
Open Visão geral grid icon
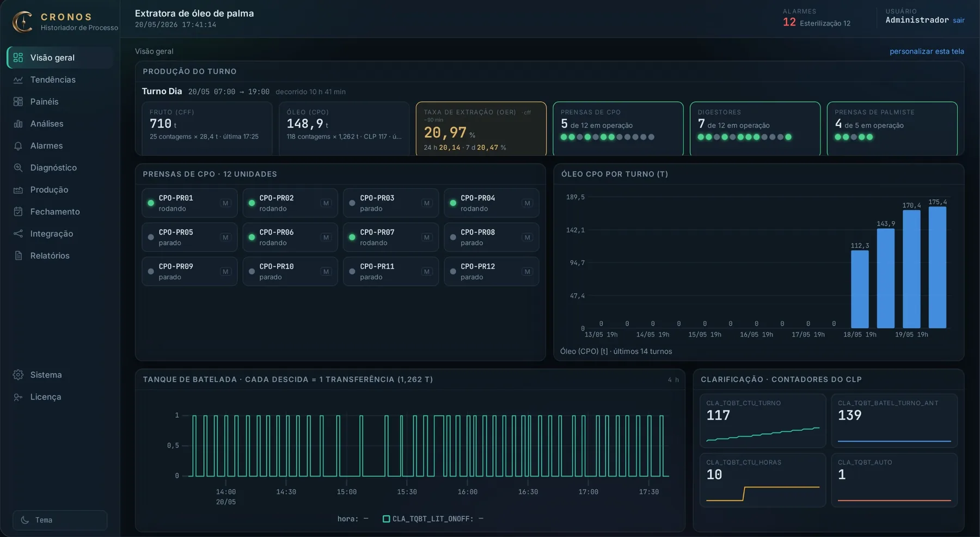click(18, 58)
